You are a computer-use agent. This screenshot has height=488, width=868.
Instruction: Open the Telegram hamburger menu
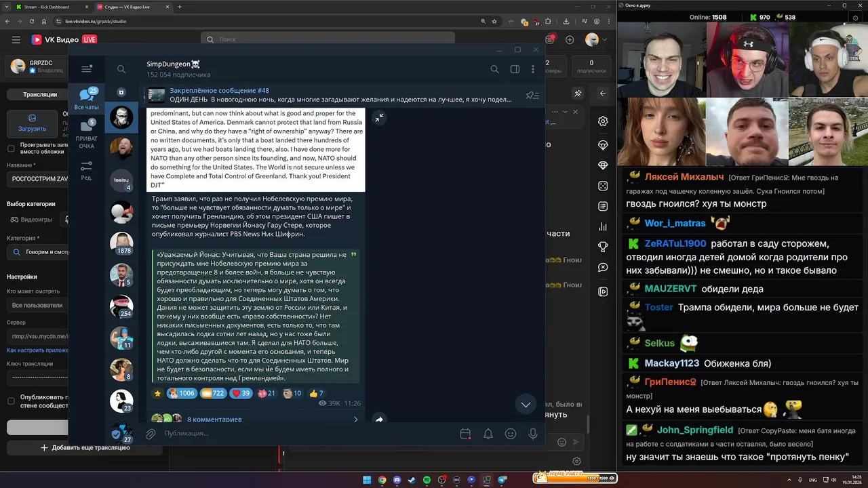pos(87,69)
